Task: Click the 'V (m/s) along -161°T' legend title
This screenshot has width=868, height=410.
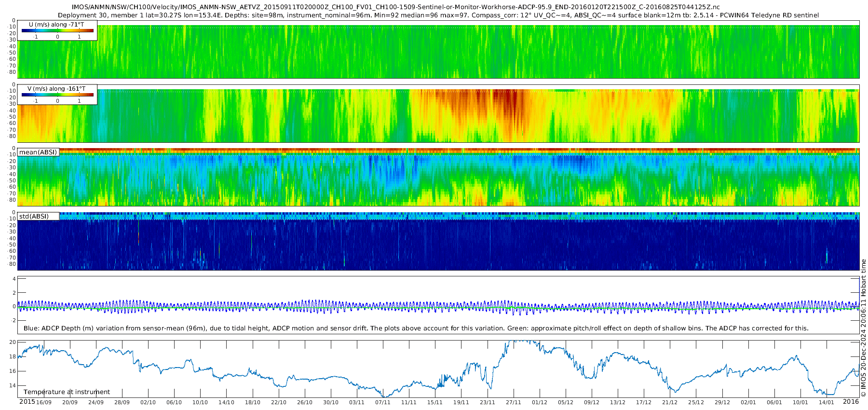Action: point(56,89)
